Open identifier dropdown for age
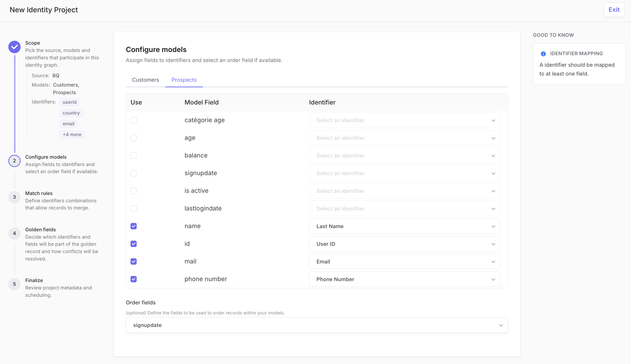Screen dimensions: 631x364 405,138
